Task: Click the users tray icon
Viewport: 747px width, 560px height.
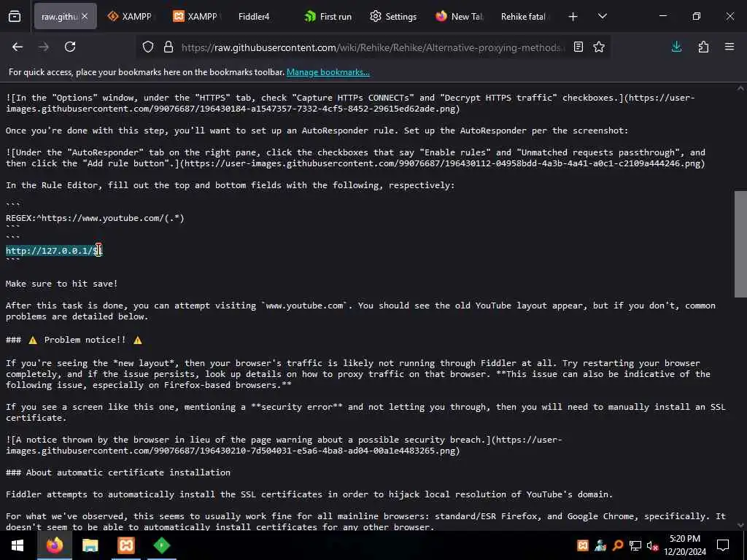Action: [x=600, y=545]
